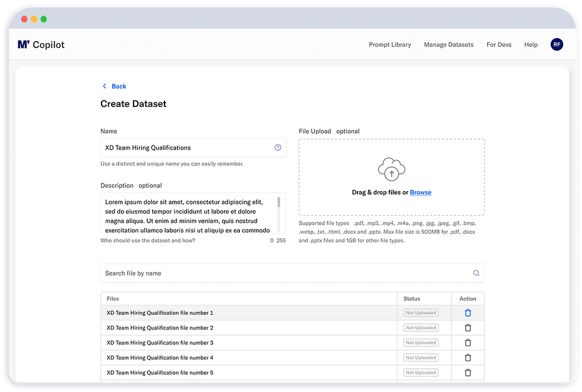This screenshot has height=392, width=582.
Task: Click Not Uploaded status for file number 2
Action: pyautogui.click(x=421, y=328)
